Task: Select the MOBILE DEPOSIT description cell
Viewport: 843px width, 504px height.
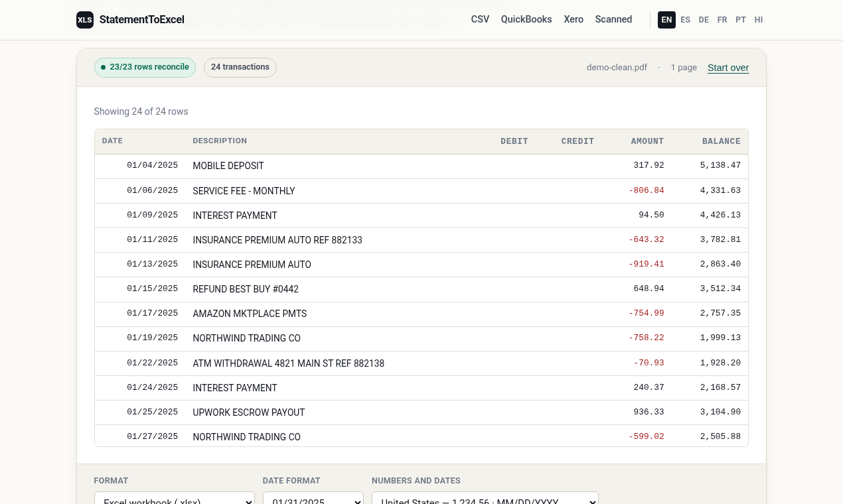Action: [228, 166]
